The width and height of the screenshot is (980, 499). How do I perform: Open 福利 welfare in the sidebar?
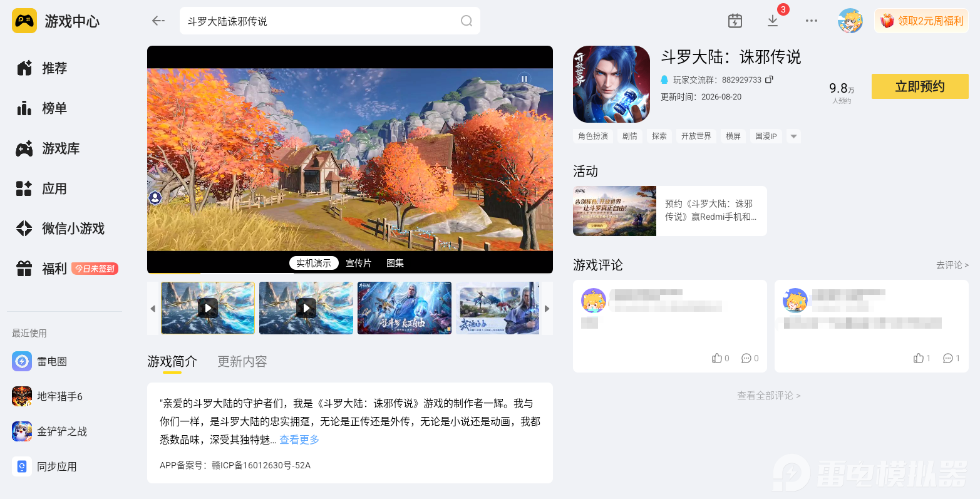tap(41, 269)
